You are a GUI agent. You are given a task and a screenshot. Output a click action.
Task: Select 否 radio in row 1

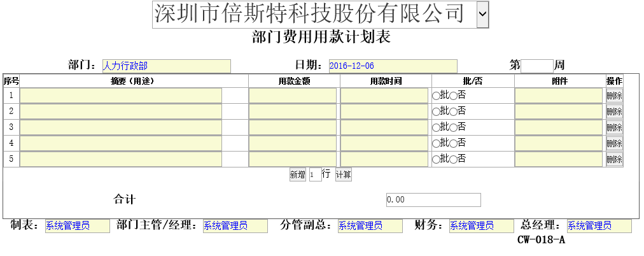(452, 96)
